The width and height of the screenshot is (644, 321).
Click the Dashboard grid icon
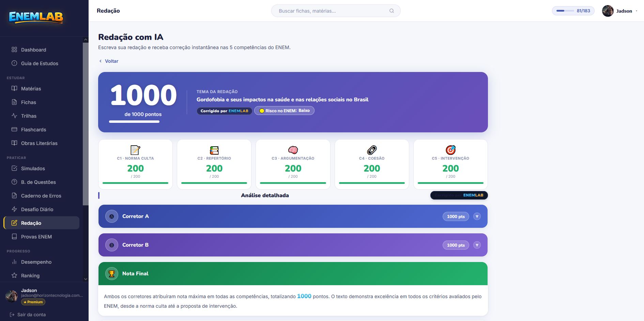pyautogui.click(x=14, y=49)
